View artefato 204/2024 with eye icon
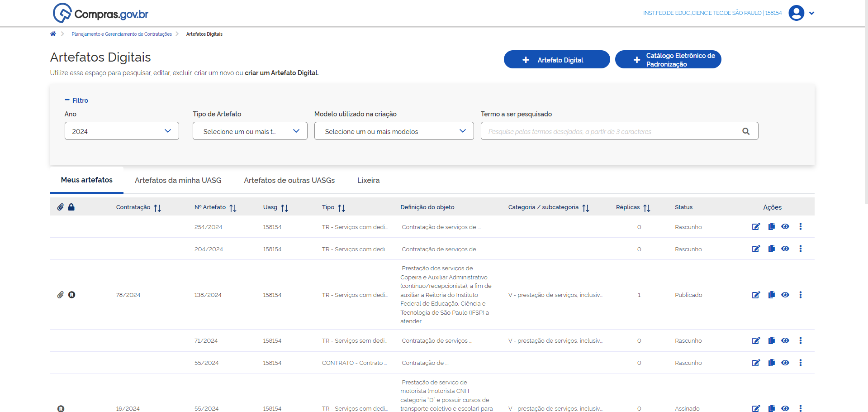Image resolution: width=868 pixels, height=412 pixels. tap(785, 249)
